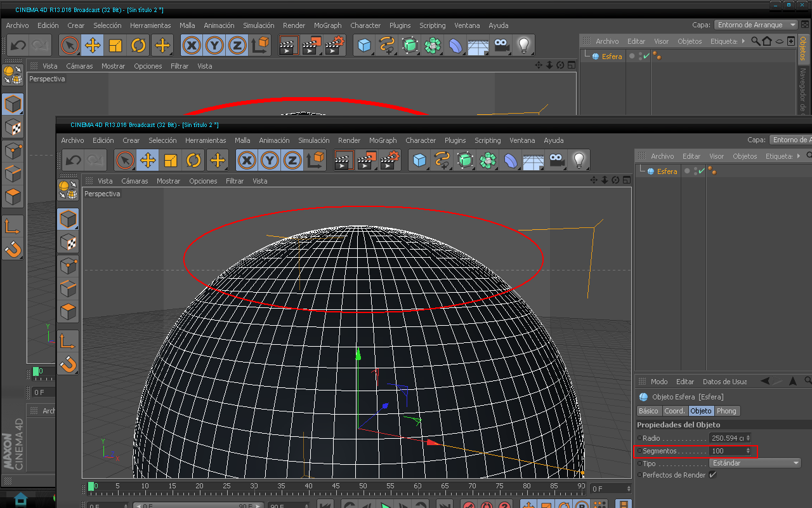Switch to the Coord. tab
This screenshot has width=812, height=508.
click(674, 411)
